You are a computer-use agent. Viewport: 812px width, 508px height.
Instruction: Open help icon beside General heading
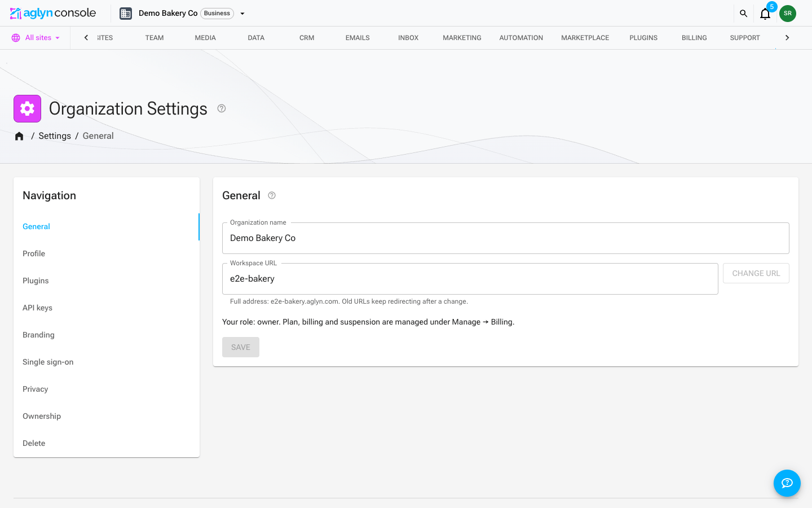[x=272, y=195]
